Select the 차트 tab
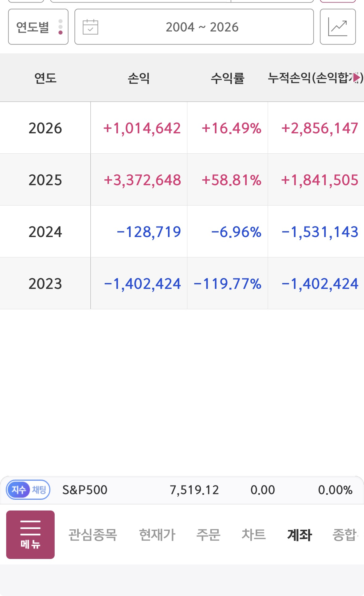364x596 pixels. point(253,535)
